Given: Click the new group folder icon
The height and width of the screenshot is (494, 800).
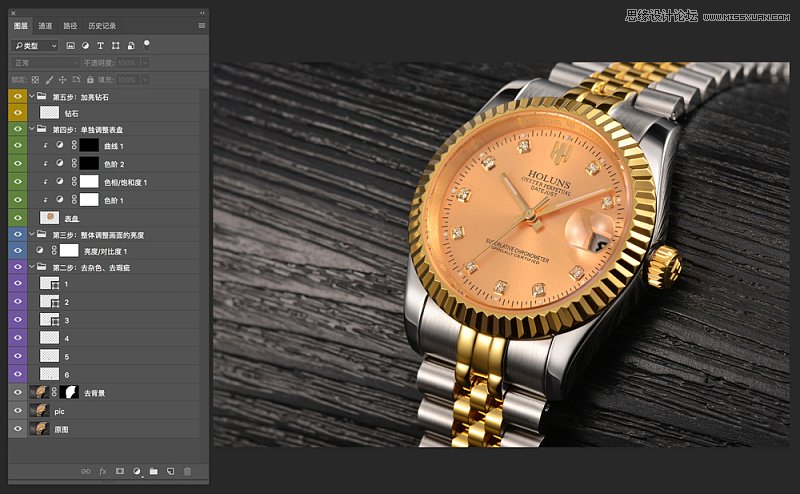Looking at the screenshot, I should coord(153,470).
